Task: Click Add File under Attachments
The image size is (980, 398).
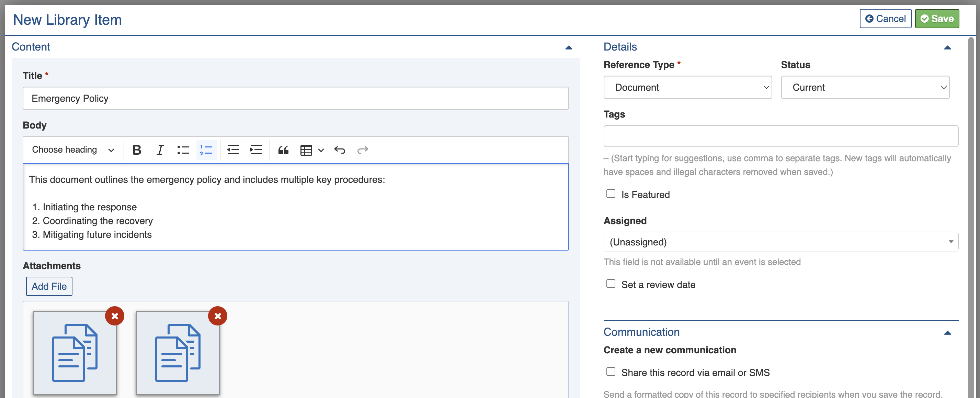Action: 49,286
